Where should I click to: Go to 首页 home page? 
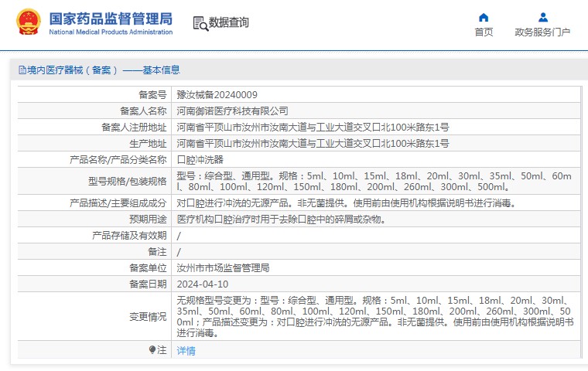484,32
